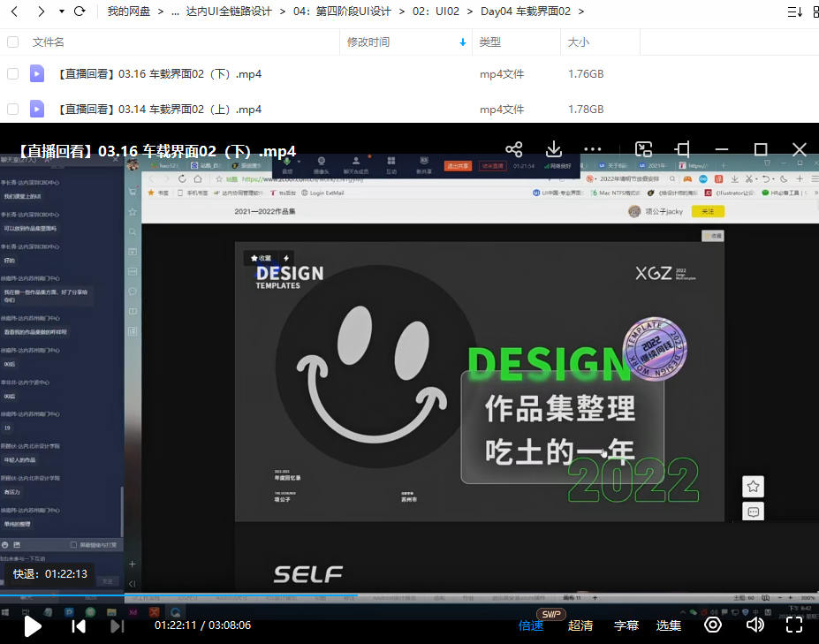This screenshot has height=644, width=819.
Task: Navigate to 我的网盘 in the breadcrumb
Action: coord(128,11)
